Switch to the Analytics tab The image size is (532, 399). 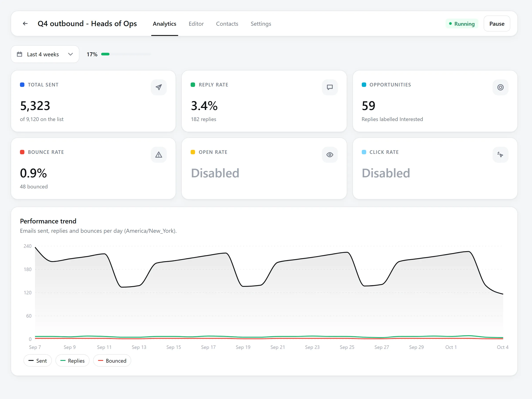(164, 23)
